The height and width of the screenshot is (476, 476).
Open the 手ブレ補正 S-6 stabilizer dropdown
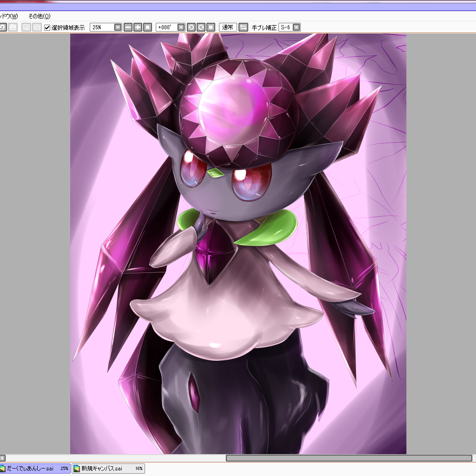[x=296, y=27]
